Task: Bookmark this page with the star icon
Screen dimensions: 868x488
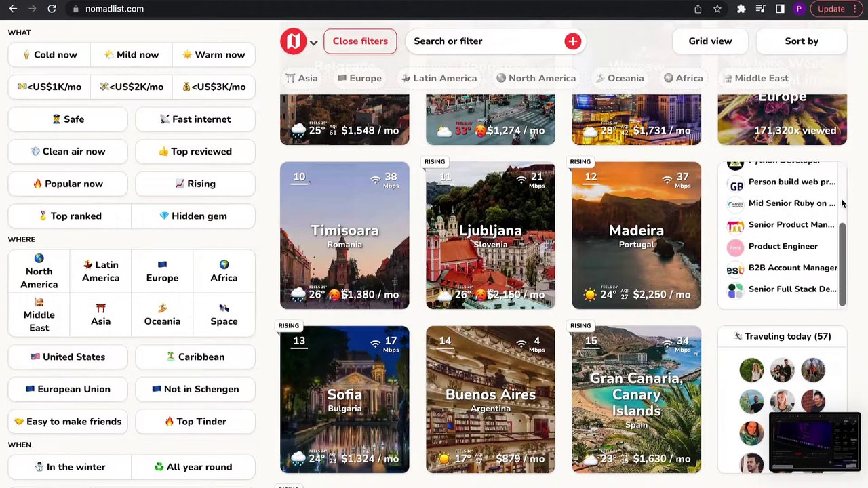Action: [717, 9]
